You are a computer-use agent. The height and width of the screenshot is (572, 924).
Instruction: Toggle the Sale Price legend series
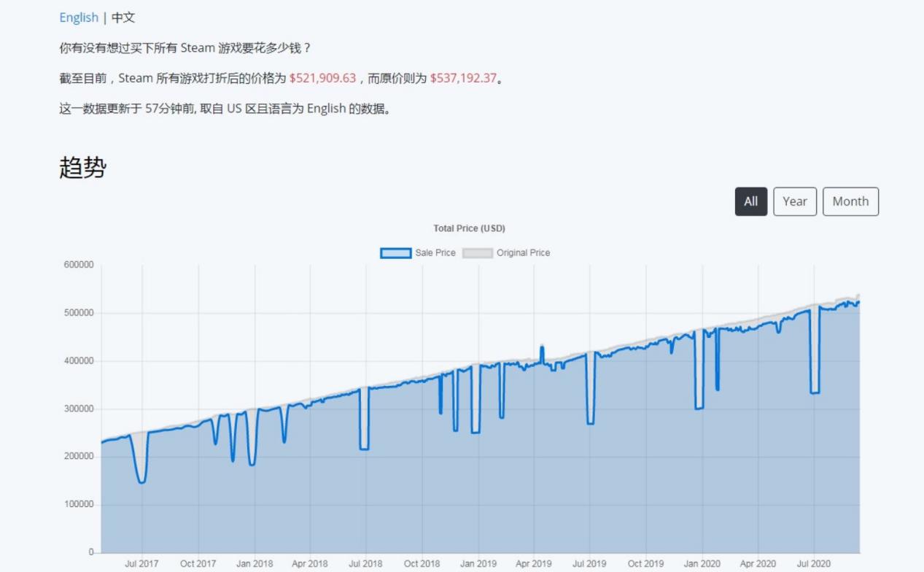coord(436,252)
